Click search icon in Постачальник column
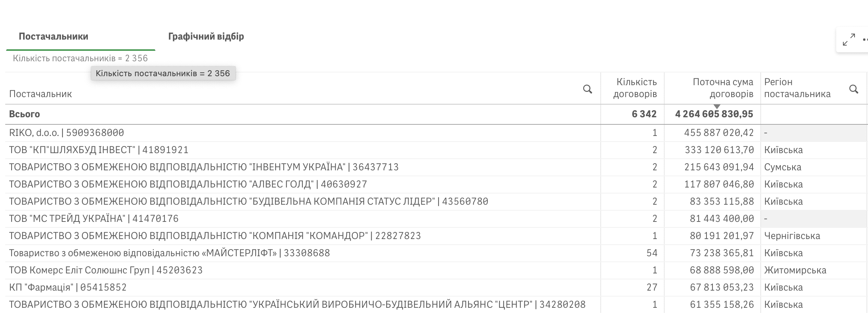 pos(587,89)
